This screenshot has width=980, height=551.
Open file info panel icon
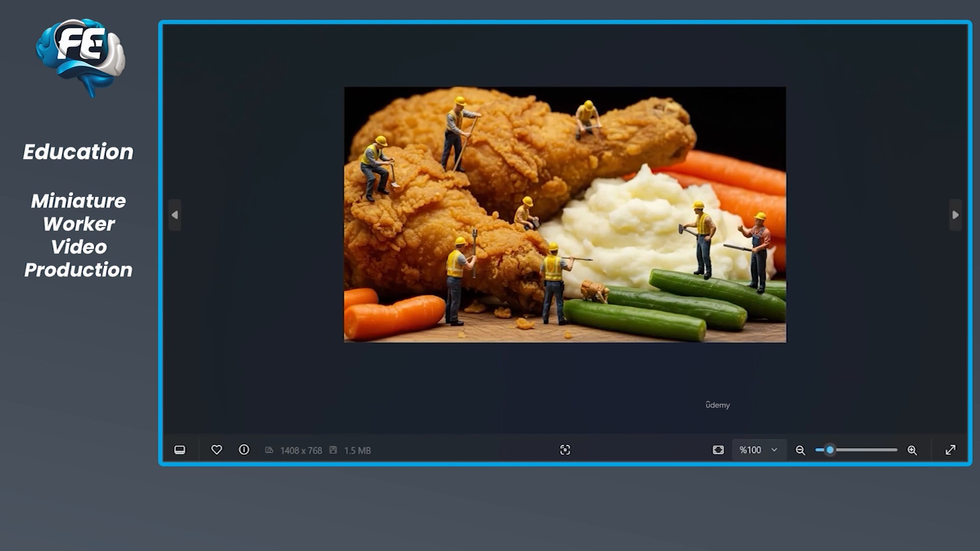244,450
